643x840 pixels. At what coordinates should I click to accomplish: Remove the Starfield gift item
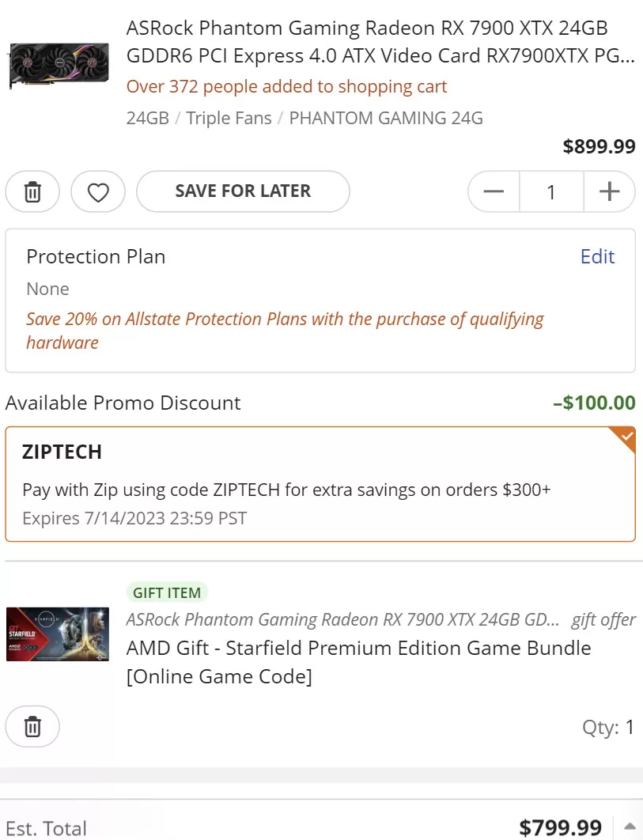coord(32,726)
